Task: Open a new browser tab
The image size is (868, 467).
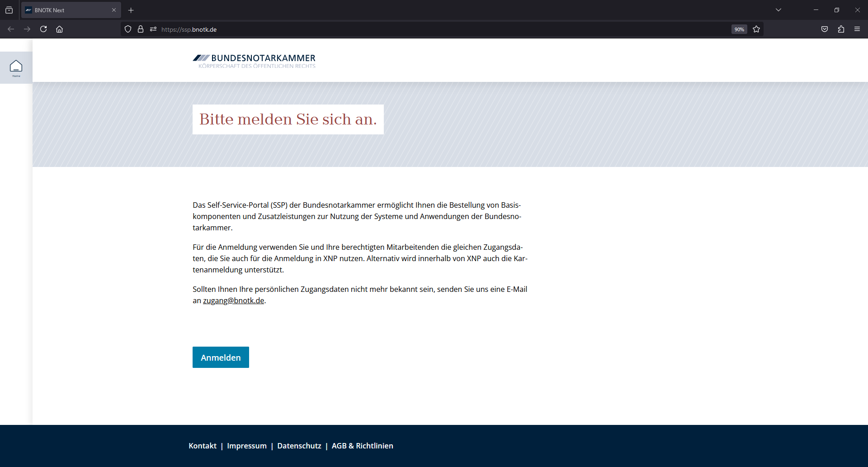Action: (x=131, y=10)
